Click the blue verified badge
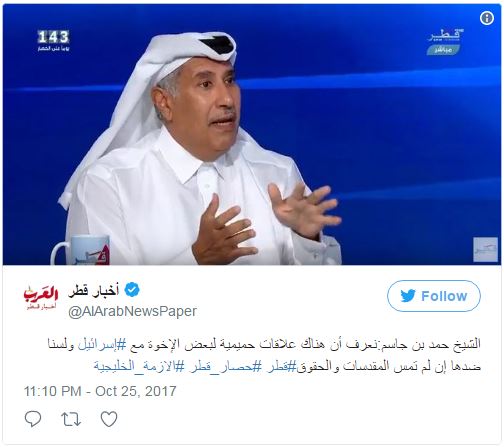Viewport: 504px width, 447px height. click(132, 290)
